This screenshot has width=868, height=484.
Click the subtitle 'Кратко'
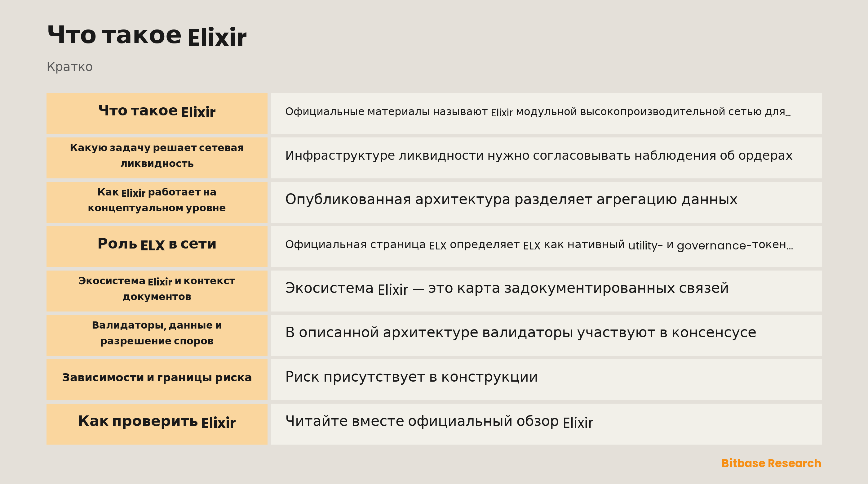69,67
